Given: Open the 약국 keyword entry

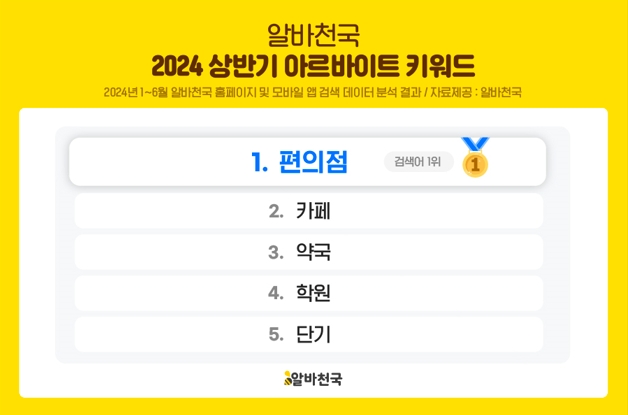Looking at the screenshot, I should 313,252.
